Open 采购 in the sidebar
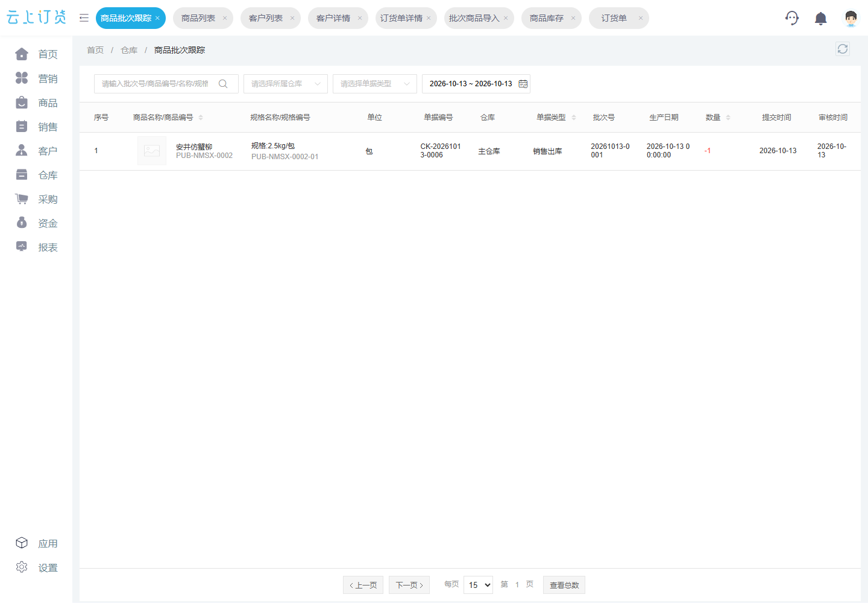 pyautogui.click(x=36, y=199)
